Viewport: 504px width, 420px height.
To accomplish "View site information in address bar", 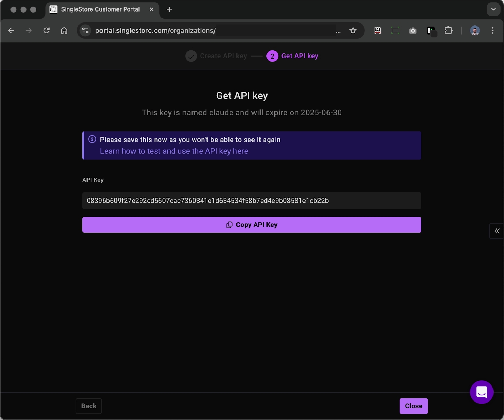I will click(x=85, y=31).
